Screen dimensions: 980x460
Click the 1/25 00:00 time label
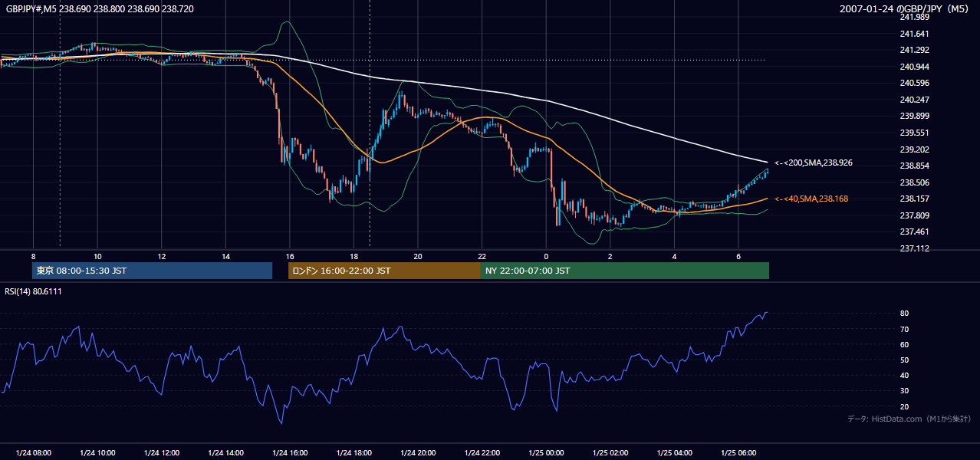coord(546,453)
